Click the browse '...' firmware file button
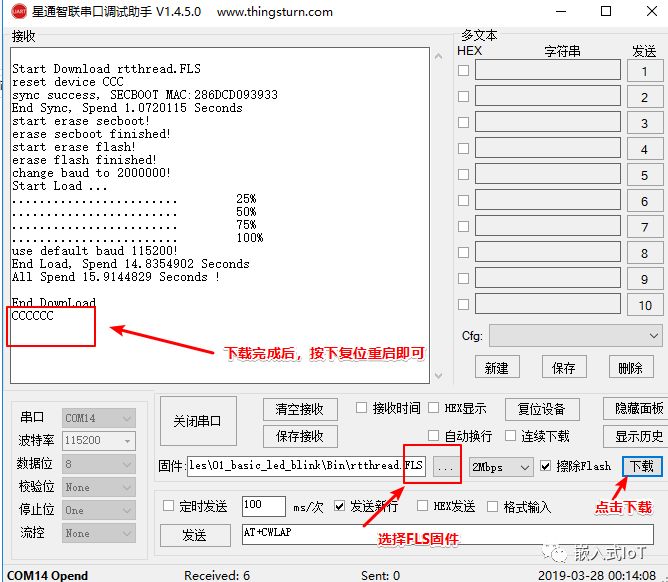Viewport: 668px width, 582px height. coord(446,467)
